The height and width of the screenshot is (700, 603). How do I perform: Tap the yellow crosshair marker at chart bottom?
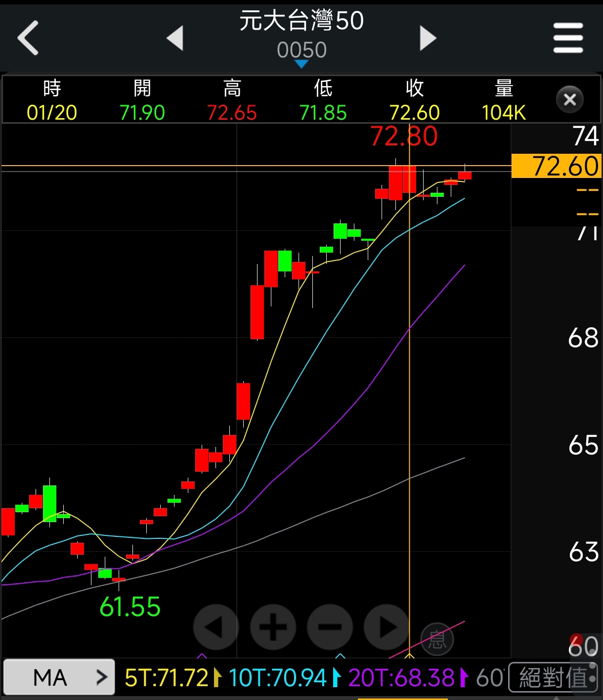click(x=409, y=656)
